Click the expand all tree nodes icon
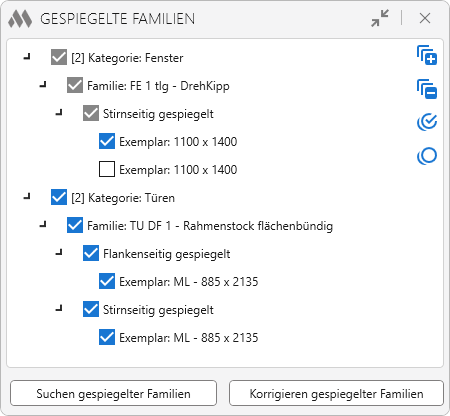 coord(427,55)
